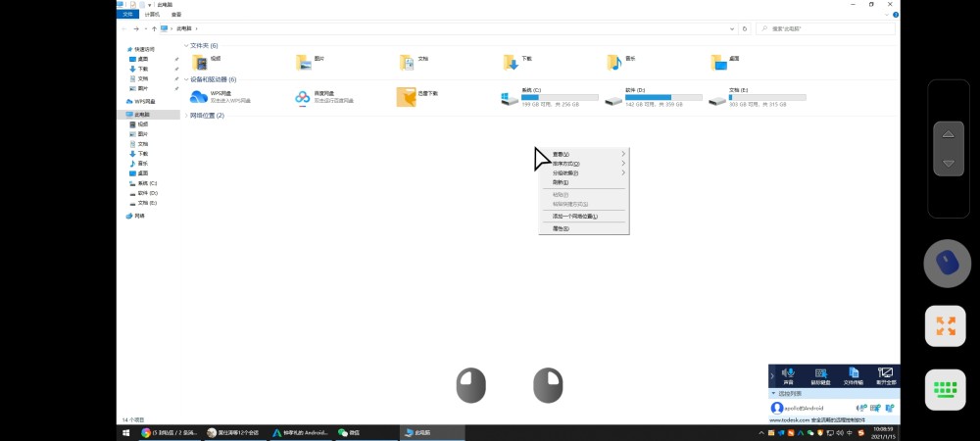Screen dimensions: 980x441
Task: Choose 添加一个网络位置(L) in the context menu
Action: coord(584,217)
